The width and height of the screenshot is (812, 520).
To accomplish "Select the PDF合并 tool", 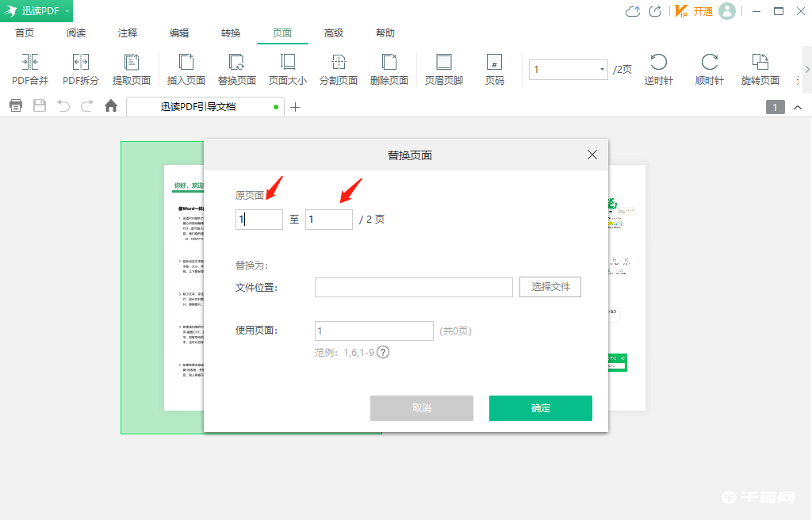I will pyautogui.click(x=29, y=70).
